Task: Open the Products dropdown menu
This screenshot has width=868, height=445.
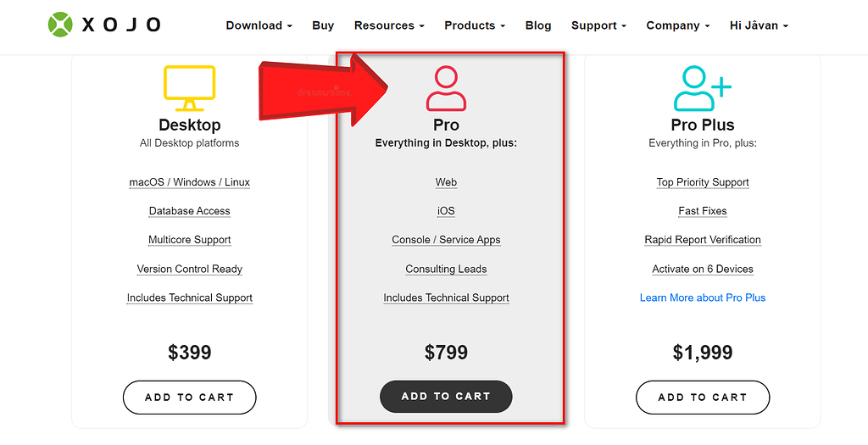Action: 475,25
